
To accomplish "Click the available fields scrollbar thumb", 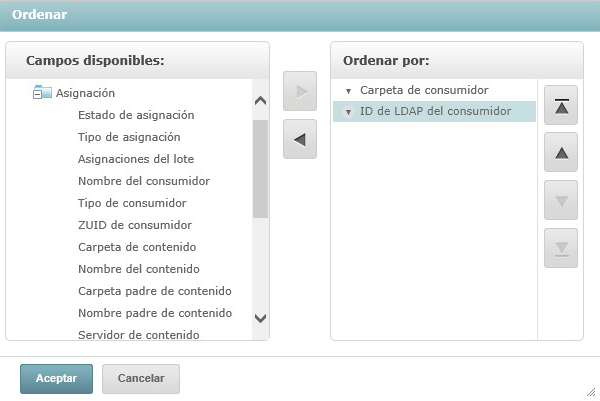I will coord(260,169).
